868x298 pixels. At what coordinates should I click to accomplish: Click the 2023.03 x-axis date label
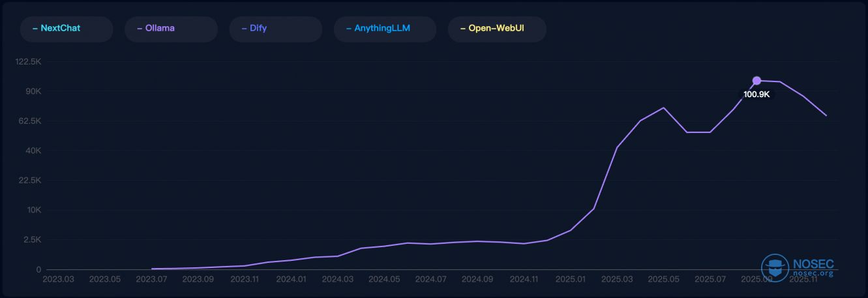click(x=59, y=279)
